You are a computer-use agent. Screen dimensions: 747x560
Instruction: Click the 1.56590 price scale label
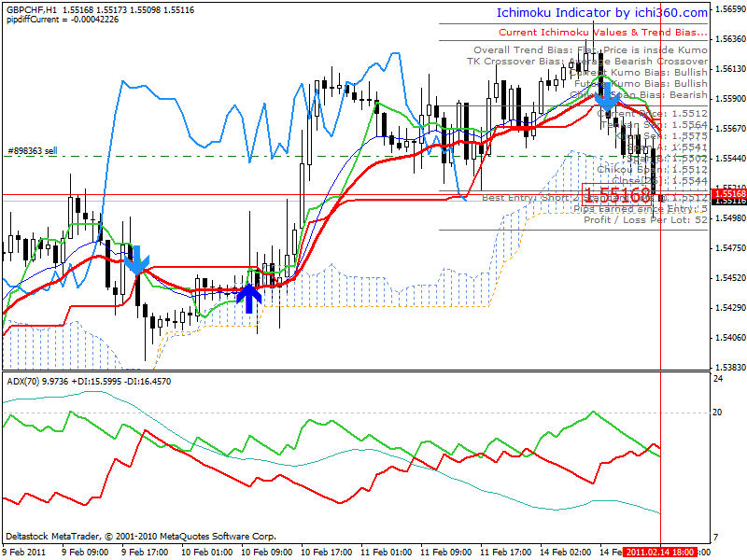tap(730, 8)
